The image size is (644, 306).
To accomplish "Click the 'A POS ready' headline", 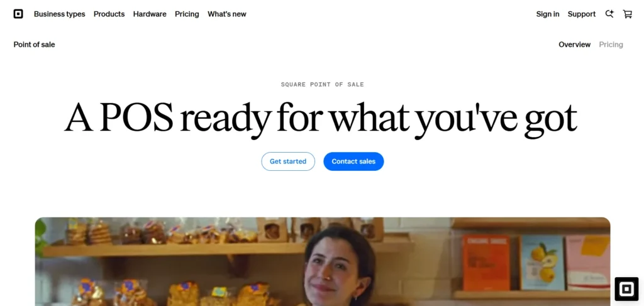I will coord(321,117).
